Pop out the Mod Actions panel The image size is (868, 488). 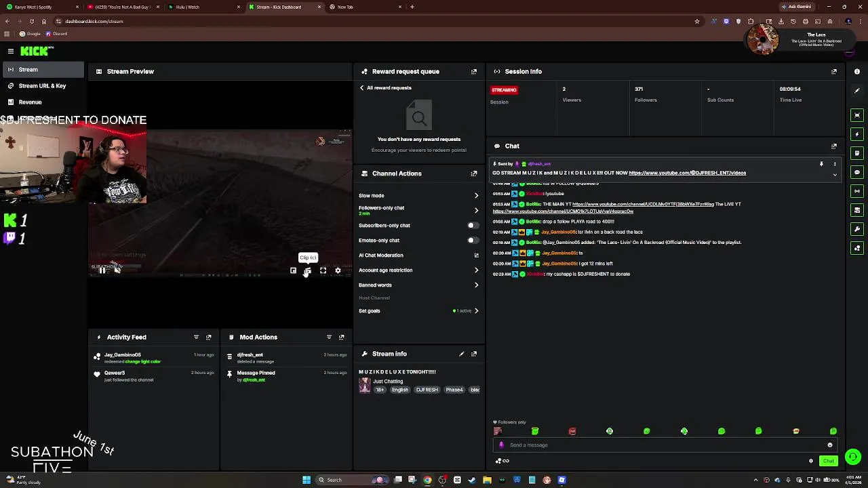point(342,337)
